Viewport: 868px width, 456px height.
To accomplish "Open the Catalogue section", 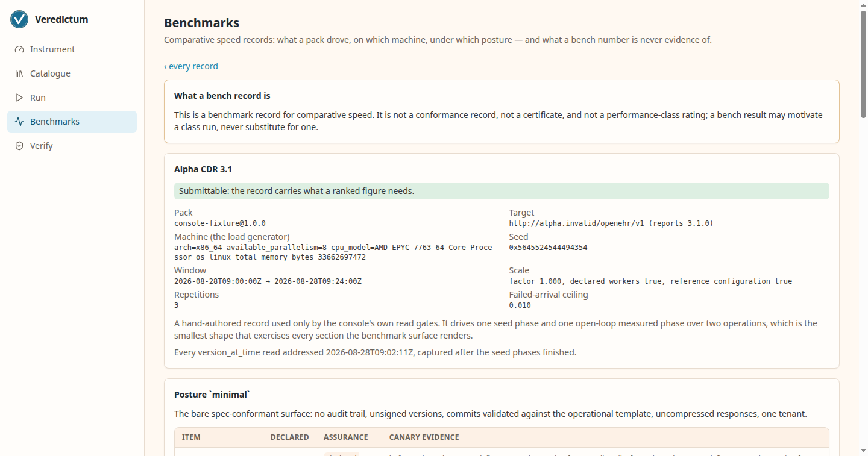I will pos(72,73).
